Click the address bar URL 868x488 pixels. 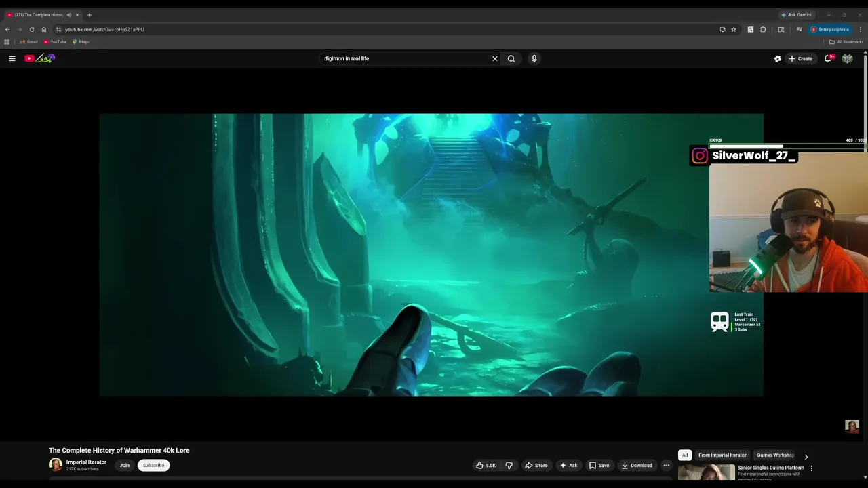coord(104,29)
